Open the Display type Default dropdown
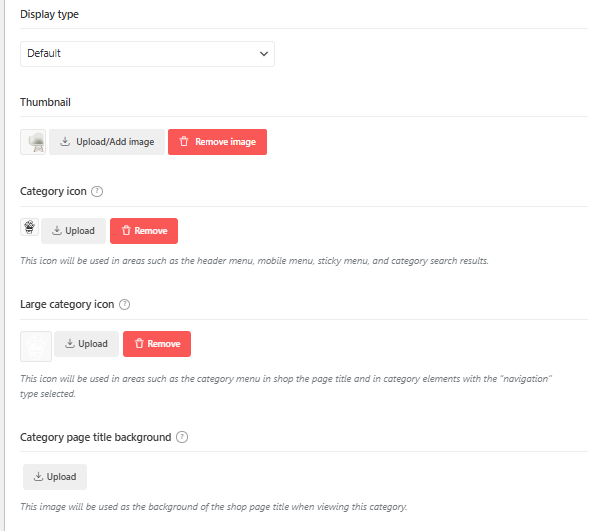The image size is (603, 531). 147,54
